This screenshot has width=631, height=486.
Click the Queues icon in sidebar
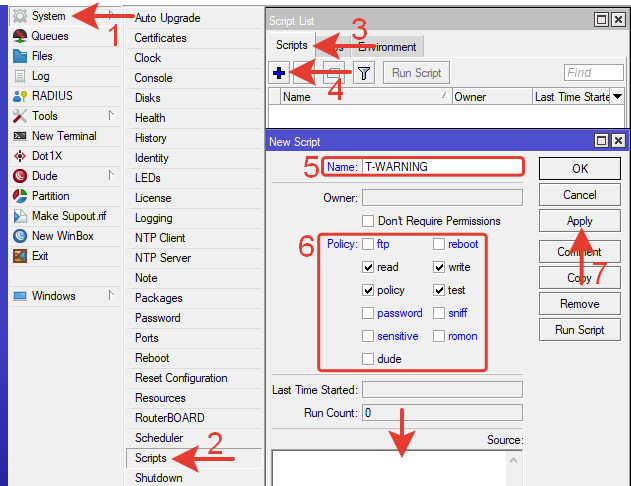(x=20, y=36)
